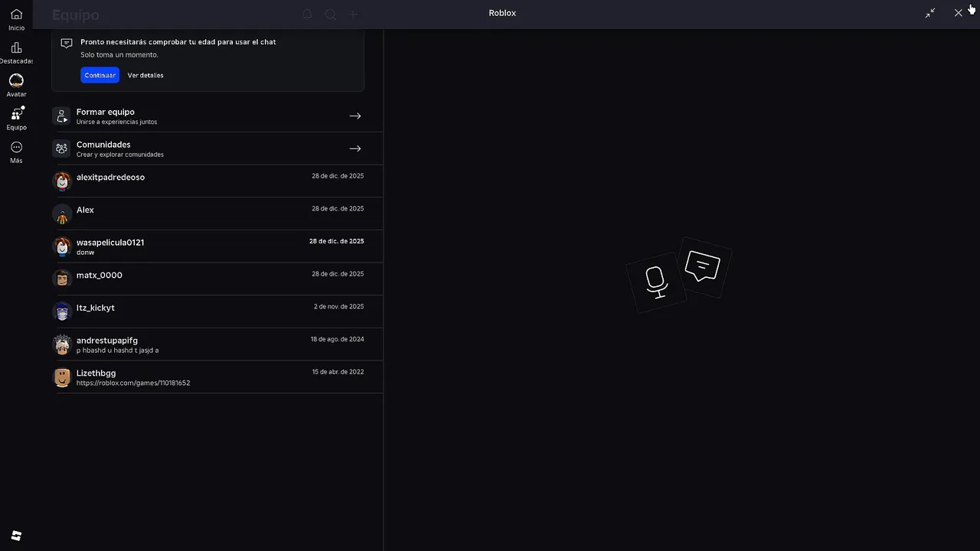Click the microphone icon in the empty chat pane
Viewport: 980px width, 551px height.
pyautogui.click(x=655, y=282)
